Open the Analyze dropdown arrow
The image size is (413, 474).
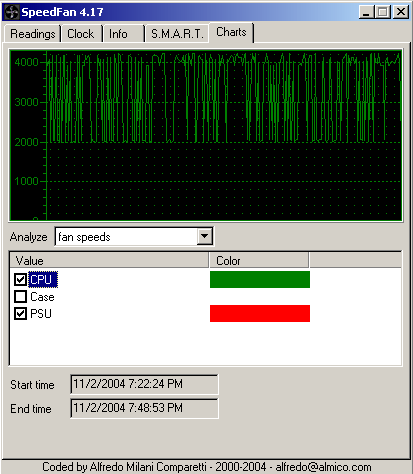204,236
